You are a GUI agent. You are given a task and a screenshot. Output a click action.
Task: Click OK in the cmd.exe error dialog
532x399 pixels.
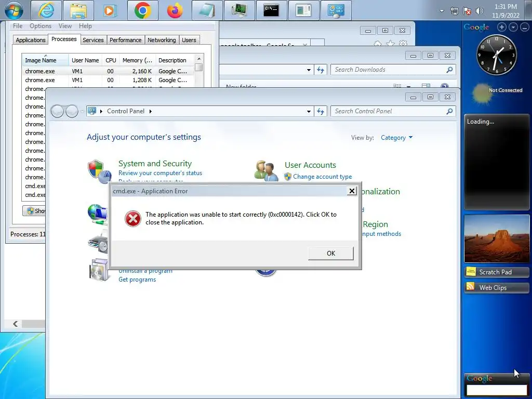point(331,254)
